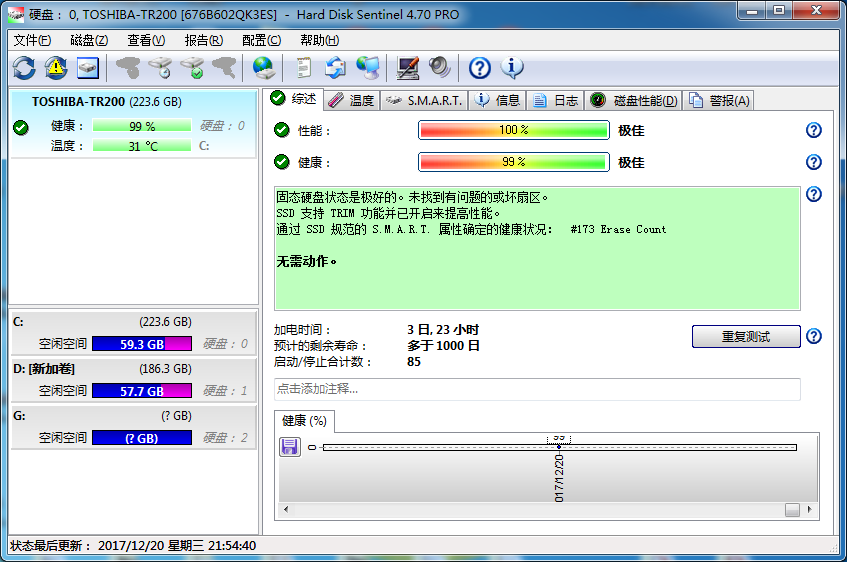Click the globe over disk toolbar icon
Screen dimensions: 847x562
coord(264,68)
